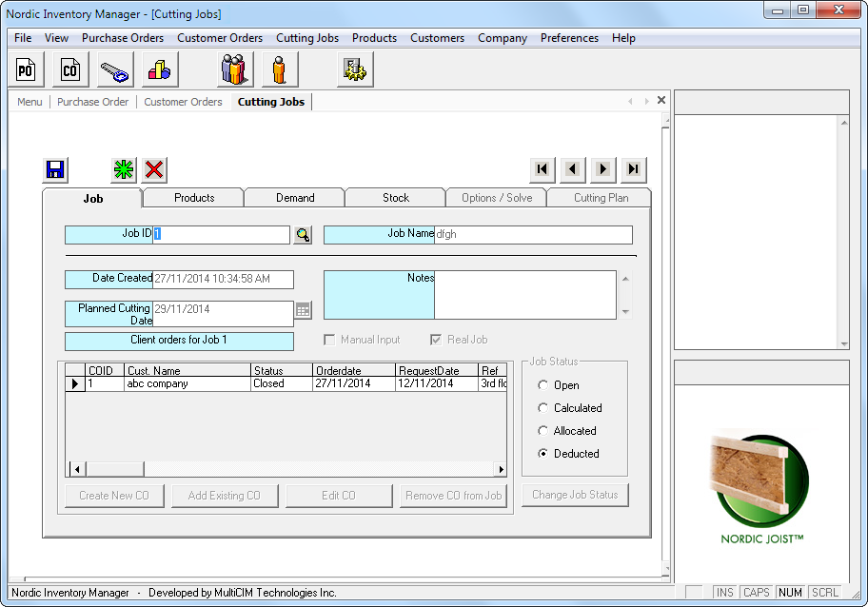Click the CO customer order toolbar icon
This screenshot has width=868, height=607.
[x=69, y=69]
